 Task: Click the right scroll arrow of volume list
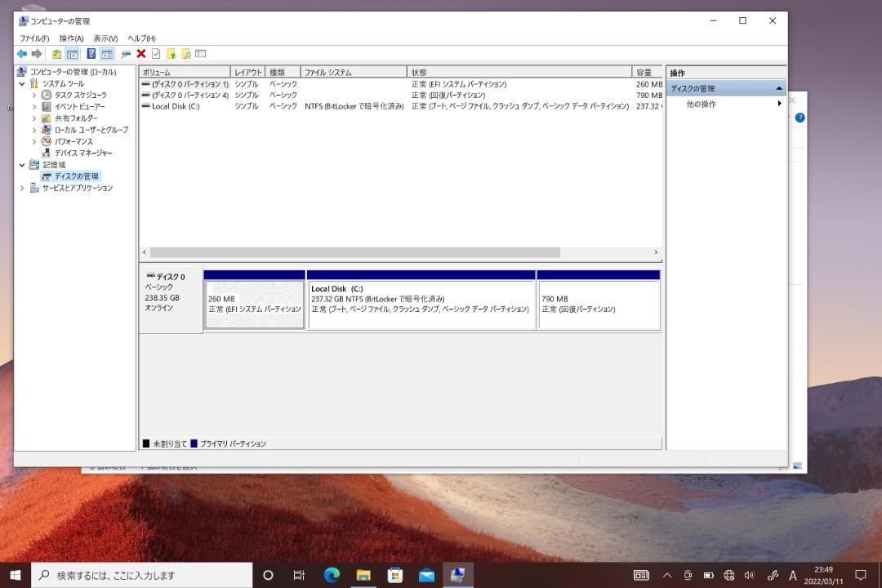[656, 252]
